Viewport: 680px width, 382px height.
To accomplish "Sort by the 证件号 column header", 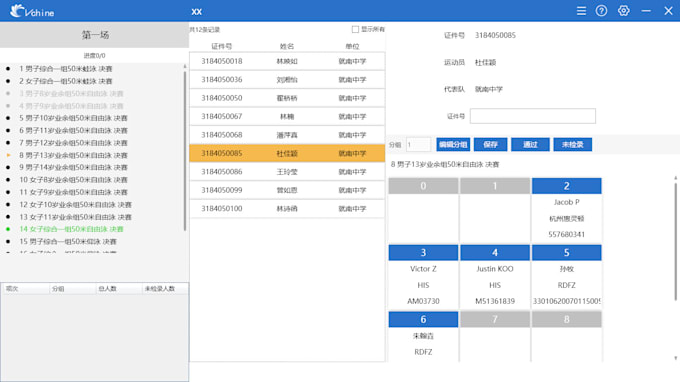I will click(x=222, y=46).
